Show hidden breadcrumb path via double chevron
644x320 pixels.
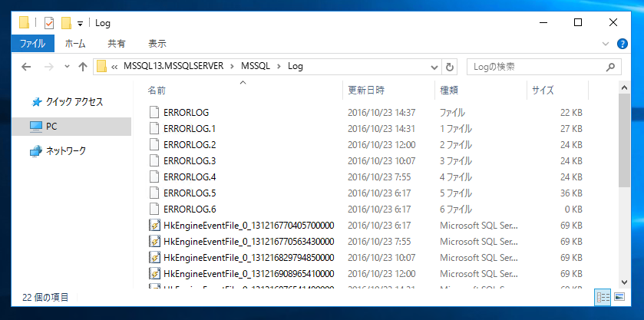(114, 67)
